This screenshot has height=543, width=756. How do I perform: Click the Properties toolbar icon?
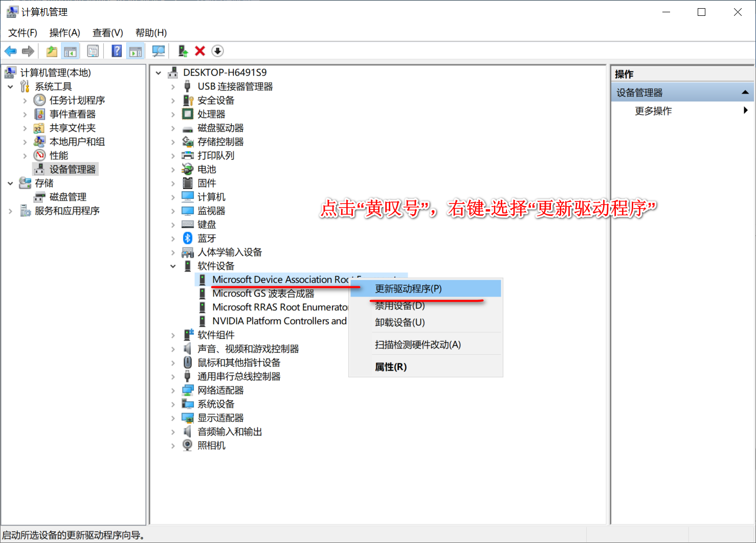[93, 51]
